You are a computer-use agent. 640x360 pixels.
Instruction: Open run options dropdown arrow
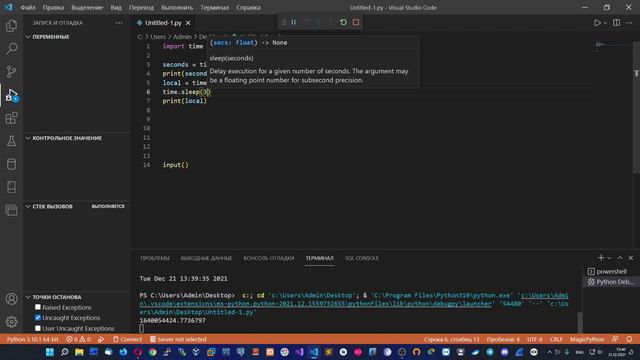point(605,23)
